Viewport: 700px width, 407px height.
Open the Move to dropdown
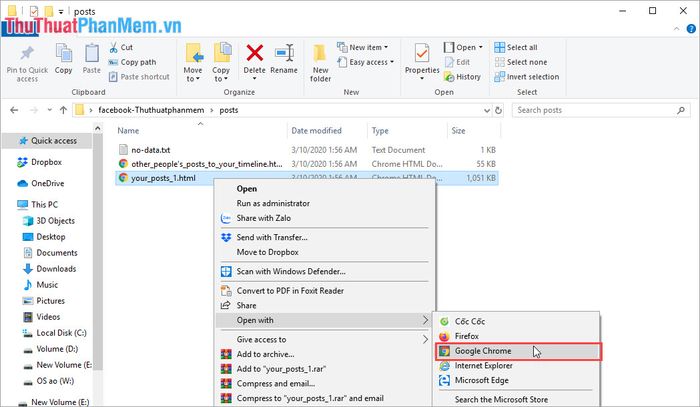tap(193, 62)
